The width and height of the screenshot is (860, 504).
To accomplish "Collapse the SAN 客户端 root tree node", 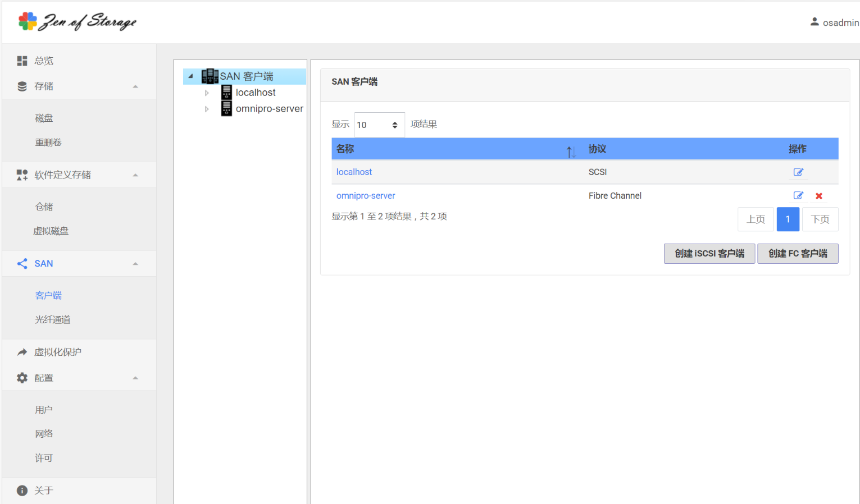I will click(x=191, y=76).
